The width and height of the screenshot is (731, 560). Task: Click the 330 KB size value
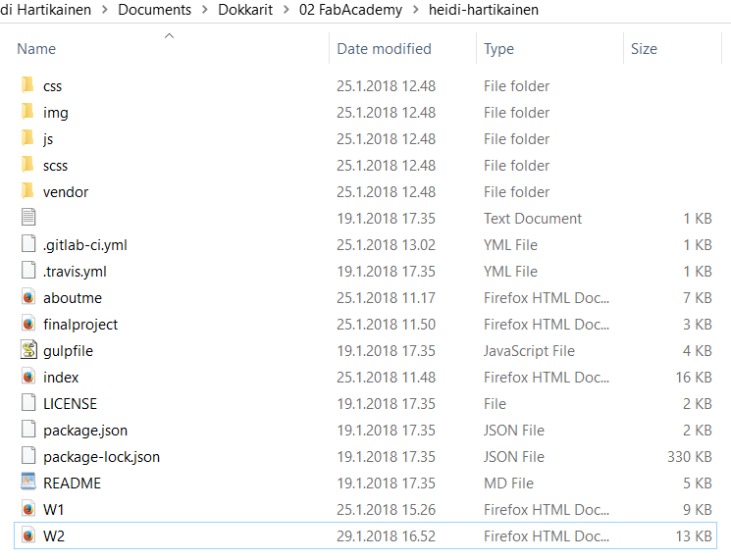690,457
